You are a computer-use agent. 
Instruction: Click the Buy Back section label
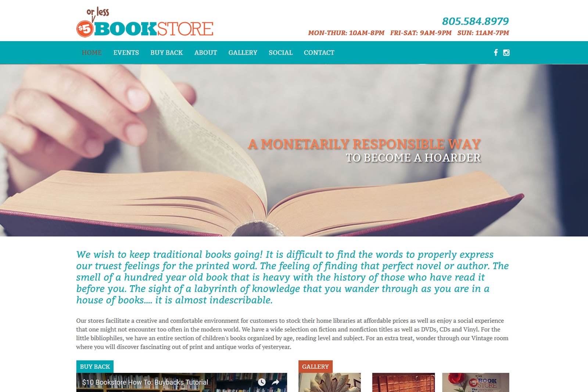pos(95,367)
